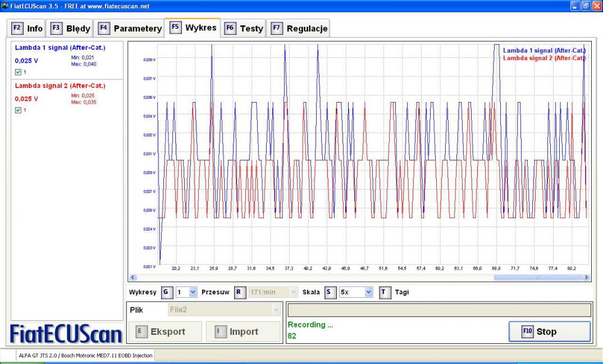Click the F2 key icon on Info tab
Screen dimensions: 603x364
[17, 28]
